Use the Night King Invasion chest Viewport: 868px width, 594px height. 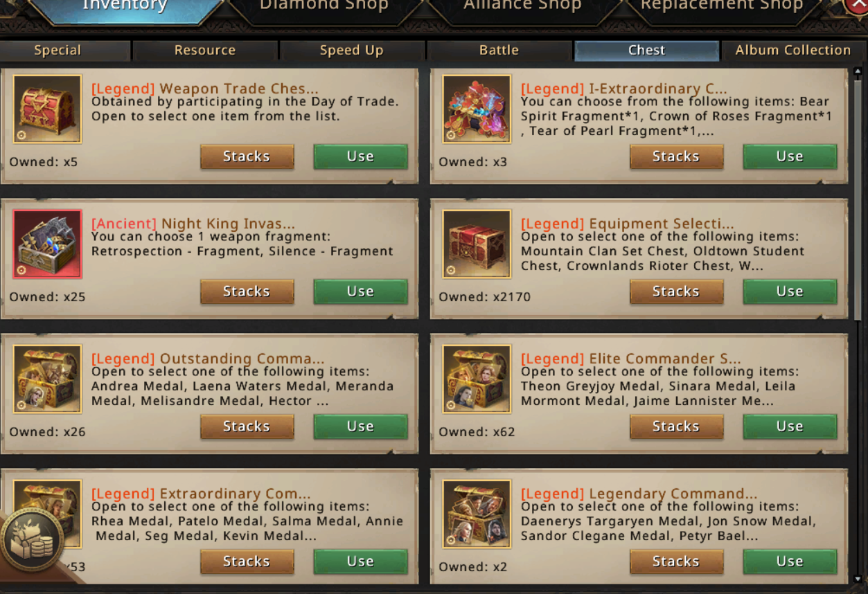360,291
